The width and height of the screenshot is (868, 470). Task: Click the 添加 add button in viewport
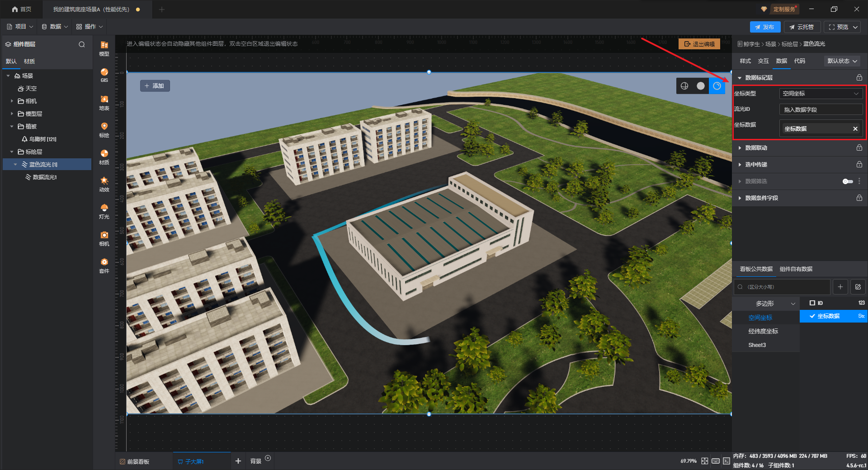click(154, 86)
